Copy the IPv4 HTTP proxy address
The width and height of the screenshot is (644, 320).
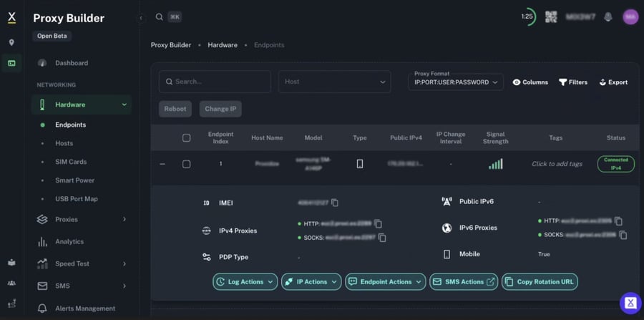point(378,224)
